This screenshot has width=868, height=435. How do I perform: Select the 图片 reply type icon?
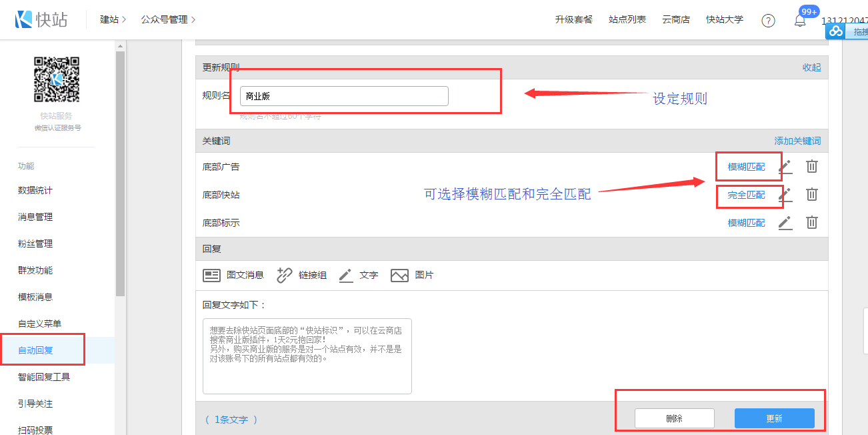click(399, 276)
